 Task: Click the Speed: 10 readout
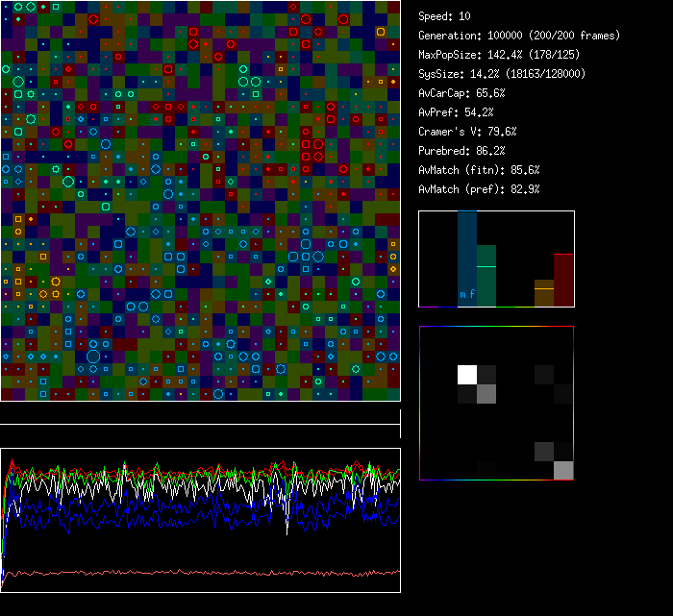444,16
